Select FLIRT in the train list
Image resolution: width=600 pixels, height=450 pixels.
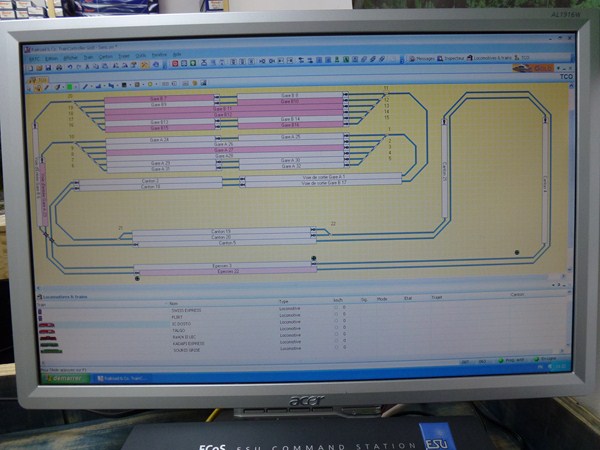pos(177,317)
